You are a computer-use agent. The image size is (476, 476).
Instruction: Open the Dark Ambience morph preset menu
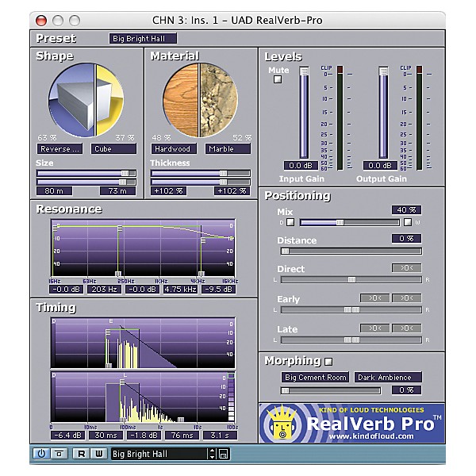tap(388, 378)
